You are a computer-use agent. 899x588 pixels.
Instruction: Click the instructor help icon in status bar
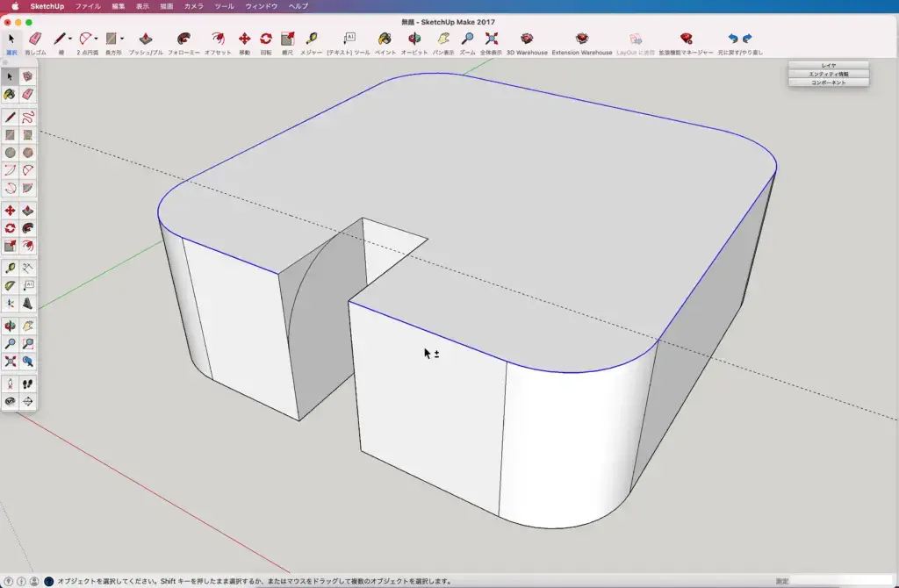(x=49, y=581)
